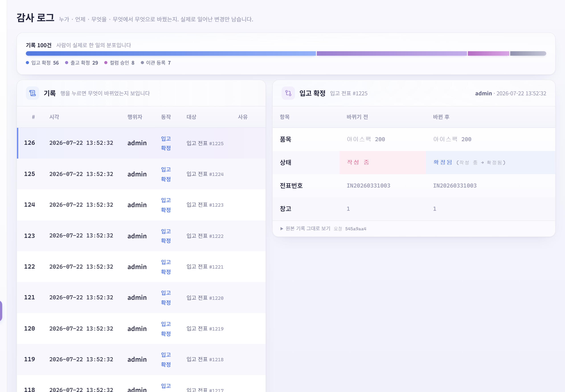565x392 pixels.
Task: Click the 바뀌기 전 column header
Action: [357, 117]
